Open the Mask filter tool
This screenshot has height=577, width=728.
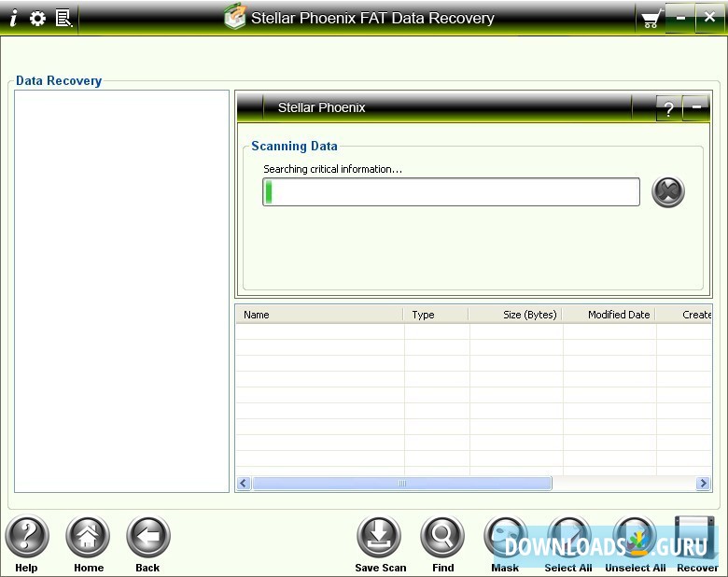coord(505,543)
